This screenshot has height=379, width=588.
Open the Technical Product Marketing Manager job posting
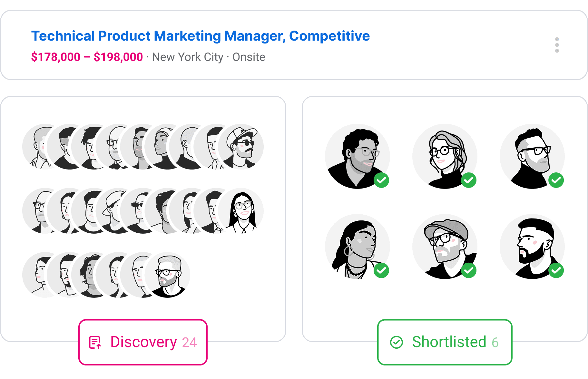[x=201, y=36]
